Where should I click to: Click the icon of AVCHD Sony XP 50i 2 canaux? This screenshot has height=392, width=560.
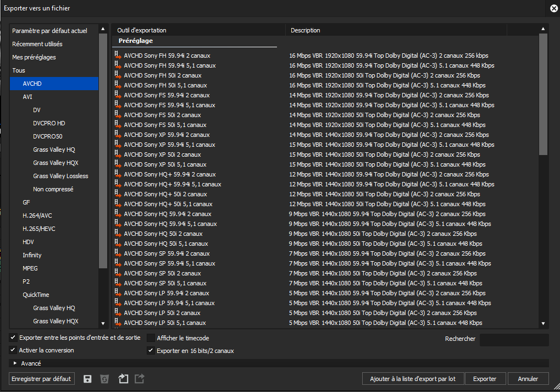[118, 154]
